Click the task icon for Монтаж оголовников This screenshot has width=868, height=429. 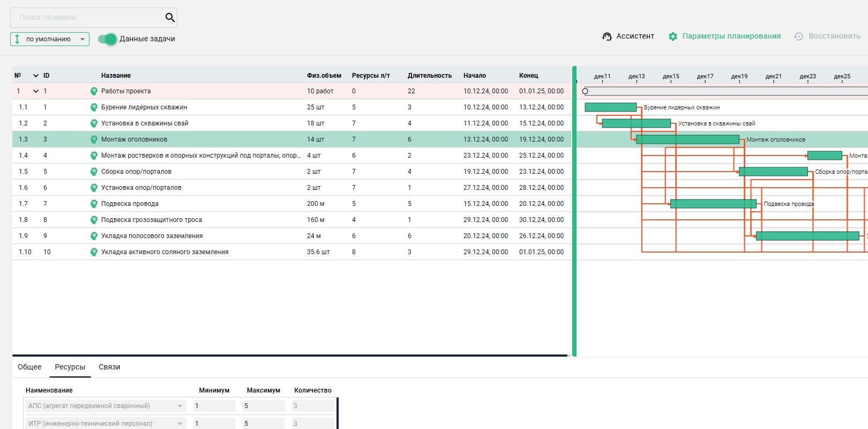(x=94, y=139)
